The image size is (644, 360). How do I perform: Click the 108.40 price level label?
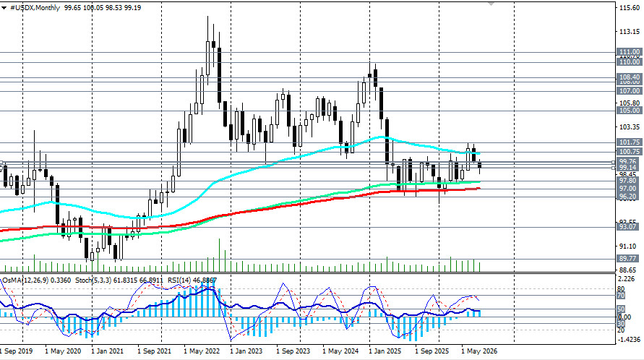pyautogui.click(x=630, y=77)
